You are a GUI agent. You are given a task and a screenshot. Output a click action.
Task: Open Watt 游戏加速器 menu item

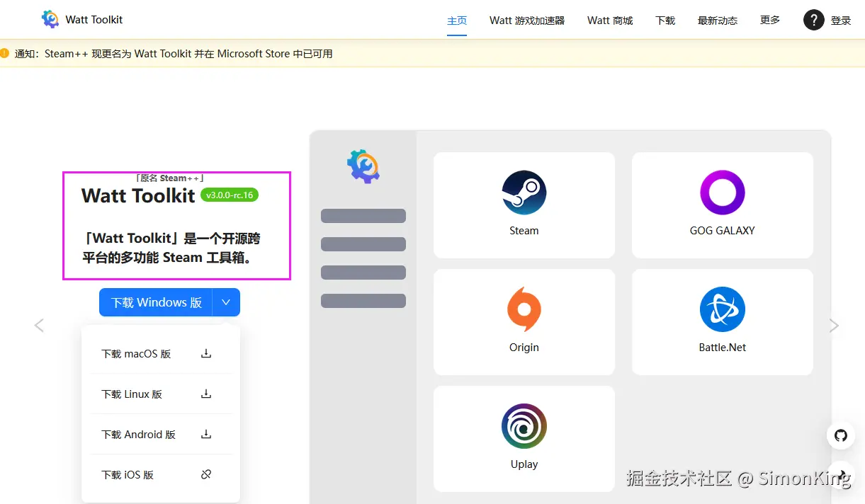(x=527, y=21)
